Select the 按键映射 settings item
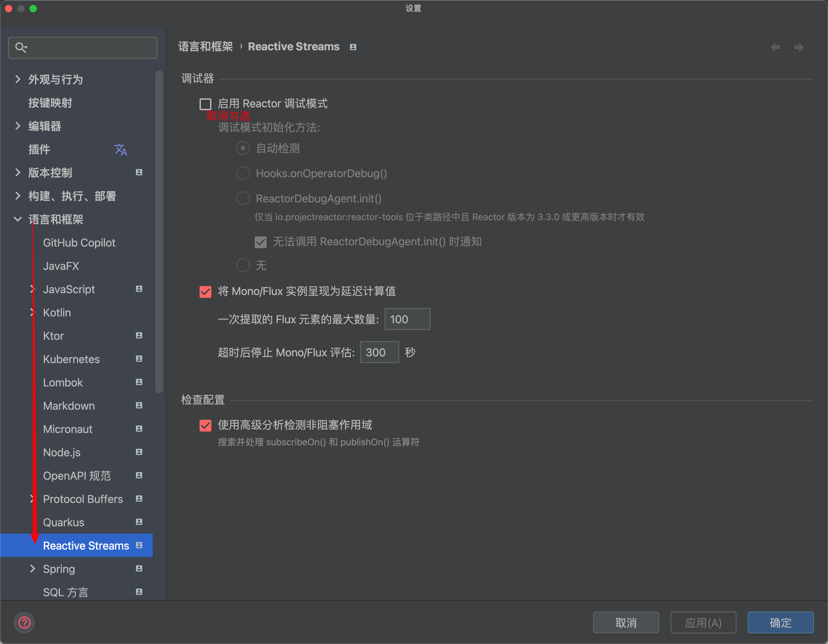The width and height of the screenshot is (828, 644). (50, 103)
